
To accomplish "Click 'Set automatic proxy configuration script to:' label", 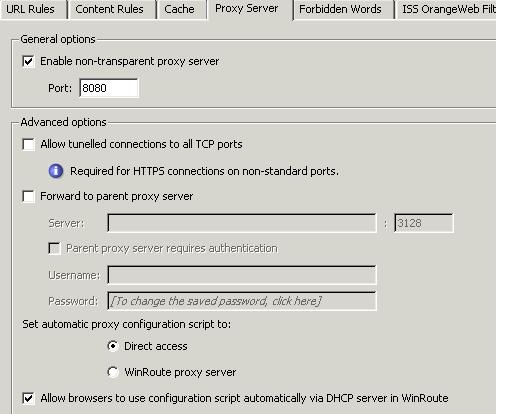I will coord(127,324).
